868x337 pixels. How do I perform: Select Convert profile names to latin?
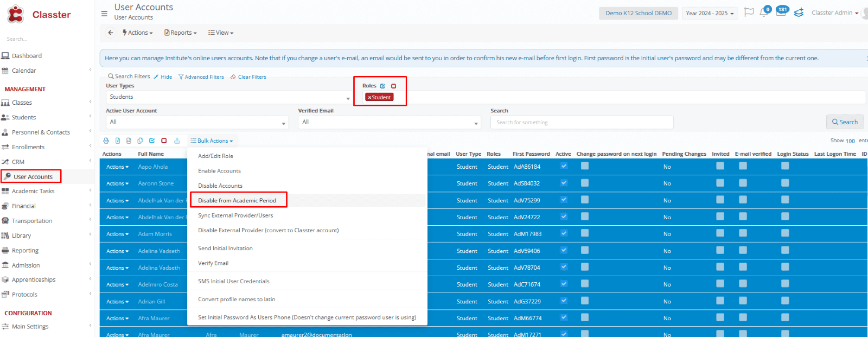(x=237, y=300)
